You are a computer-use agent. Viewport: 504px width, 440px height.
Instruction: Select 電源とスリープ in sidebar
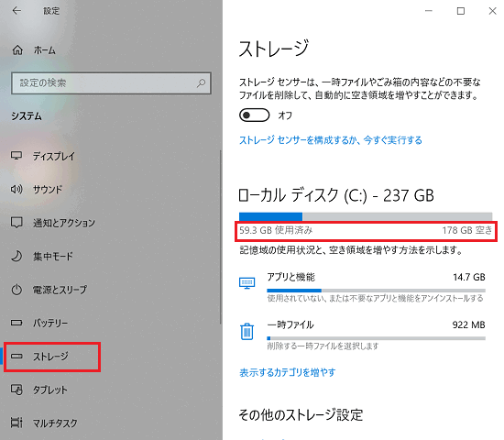60,290
